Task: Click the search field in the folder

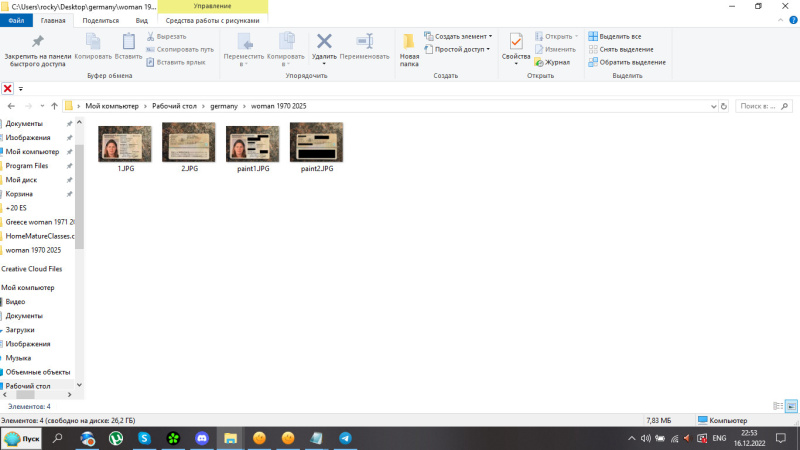Action: tap(762, 106)
